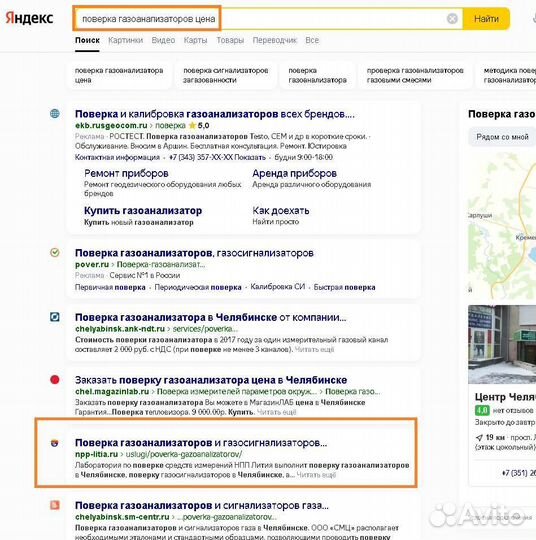This screenshot has height=540, width=536.
Task: Toggle the Рядом со мной filter
Action: 502,137
